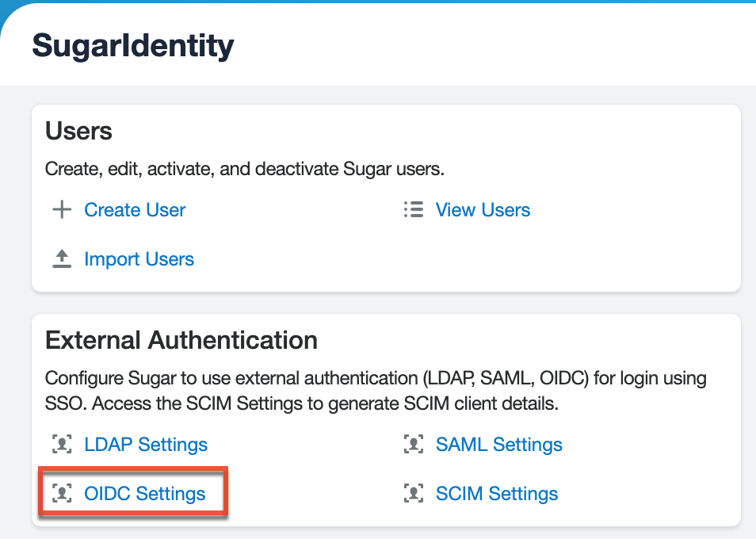Open the View Users list
This screenshot has height=539, width=756.
483,209
